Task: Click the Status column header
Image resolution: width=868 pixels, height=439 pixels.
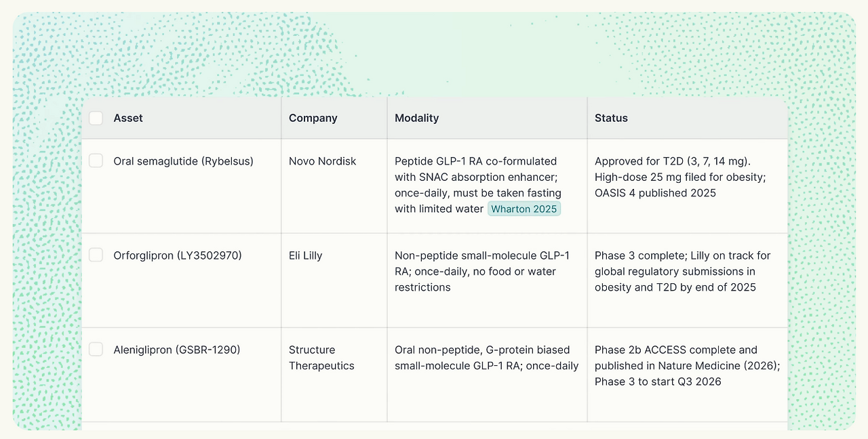Action: click(x=611, y=118)
